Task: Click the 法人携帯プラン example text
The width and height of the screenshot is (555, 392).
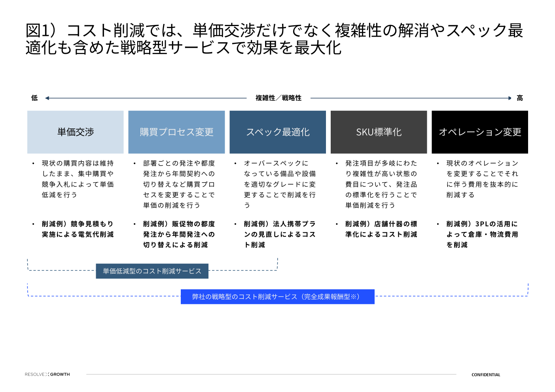Action: click(x=280, y=234)
